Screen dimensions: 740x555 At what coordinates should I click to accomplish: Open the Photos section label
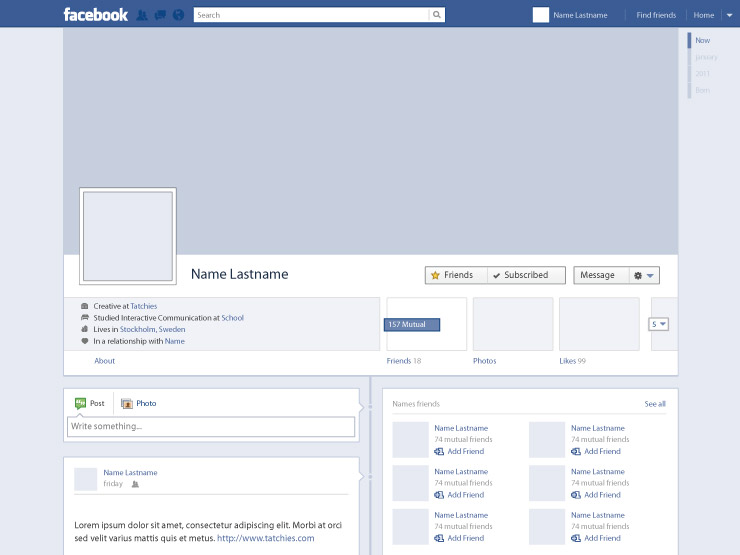(485, 361)
